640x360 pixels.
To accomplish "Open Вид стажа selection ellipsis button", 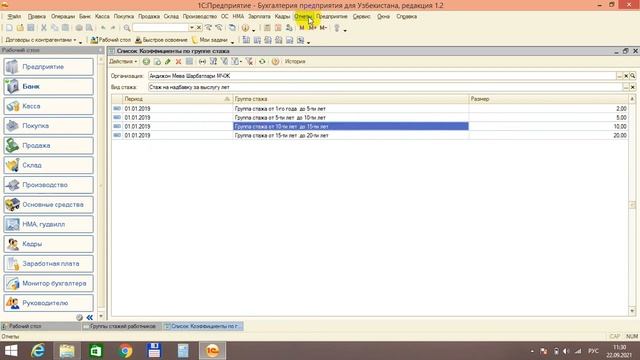I will (626, 87).
